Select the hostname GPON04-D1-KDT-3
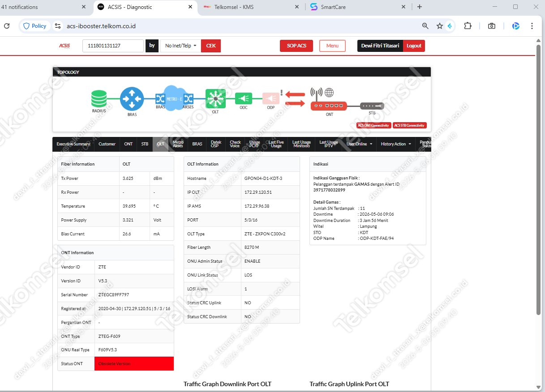The image size is (545, 392). [x=263, y=179]
